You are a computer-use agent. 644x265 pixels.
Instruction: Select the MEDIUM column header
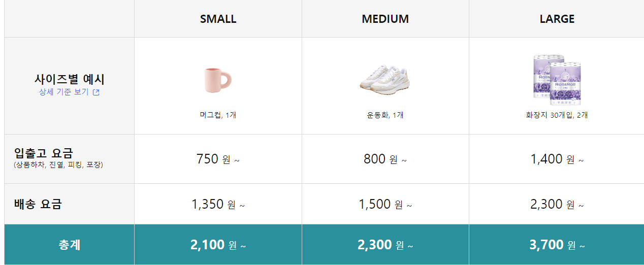(x=385, y=19)
